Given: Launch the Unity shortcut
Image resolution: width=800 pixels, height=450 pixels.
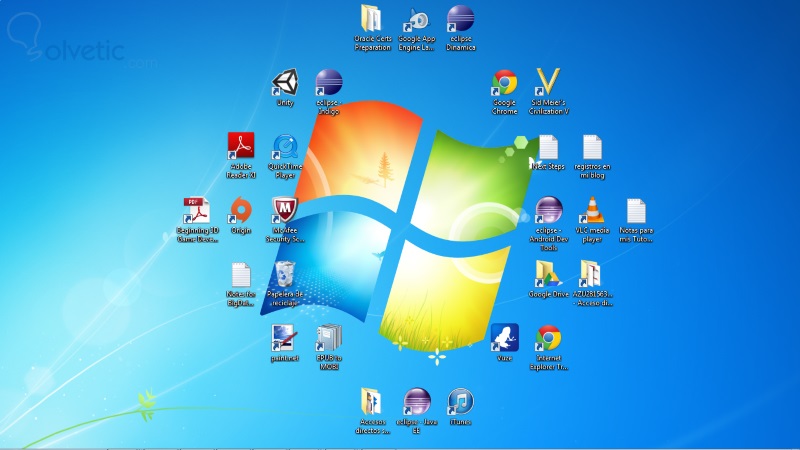Looking at the screenshot, I should [285, 88].
